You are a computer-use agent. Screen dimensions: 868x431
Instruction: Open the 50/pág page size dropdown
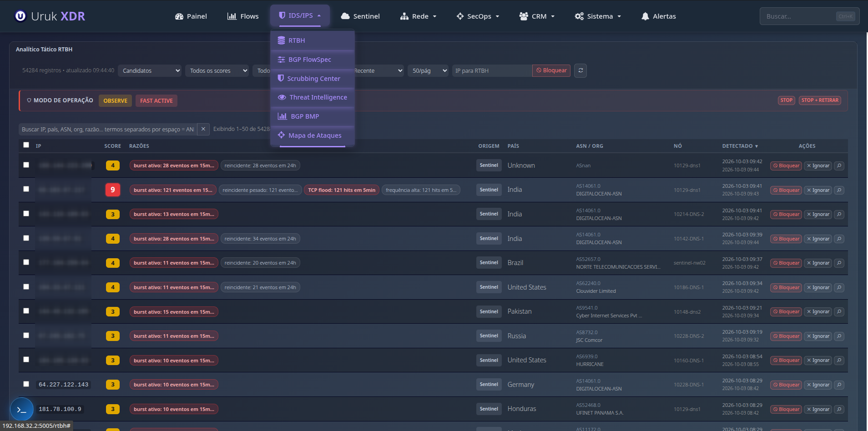pos(428,70)
